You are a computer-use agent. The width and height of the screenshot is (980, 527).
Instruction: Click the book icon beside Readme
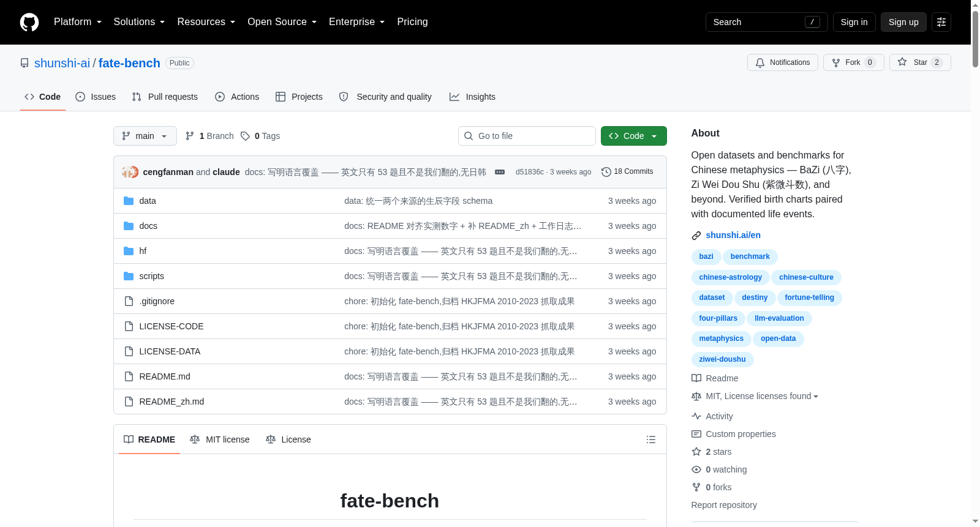[x=696, y=378]
